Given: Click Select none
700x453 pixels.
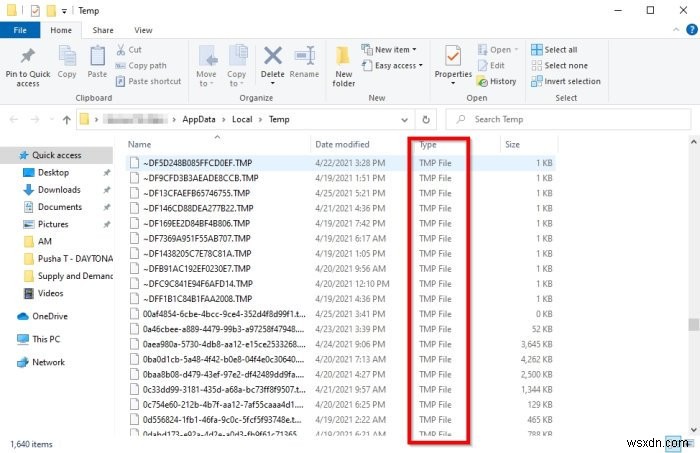Looking at the screenshot, I should pos(559,66).
